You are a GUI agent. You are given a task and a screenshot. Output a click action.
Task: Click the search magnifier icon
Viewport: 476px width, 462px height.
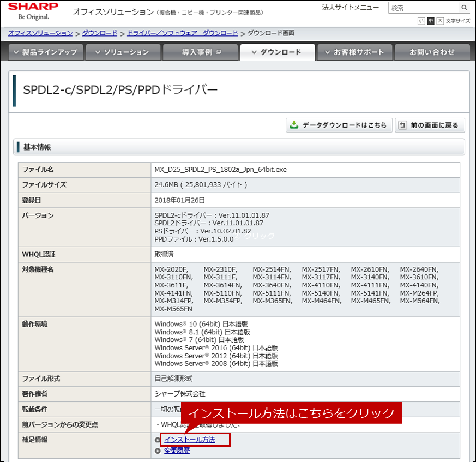(464, 8)
